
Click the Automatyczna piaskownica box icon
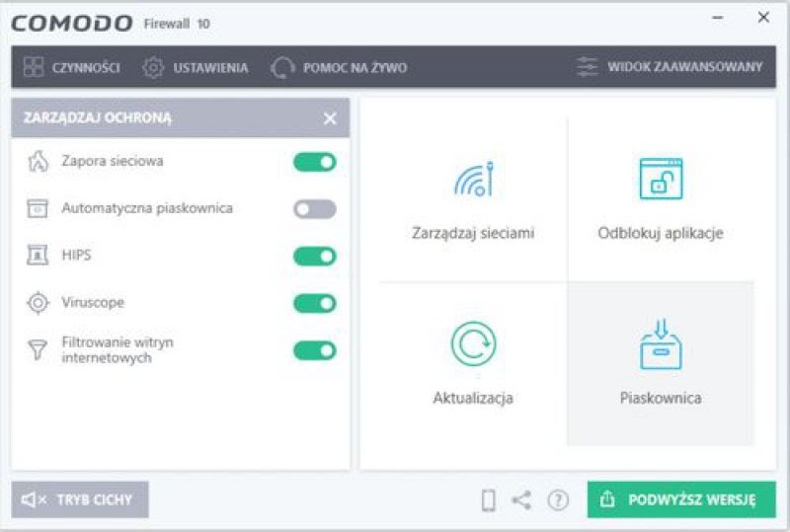tap(38, 208)
